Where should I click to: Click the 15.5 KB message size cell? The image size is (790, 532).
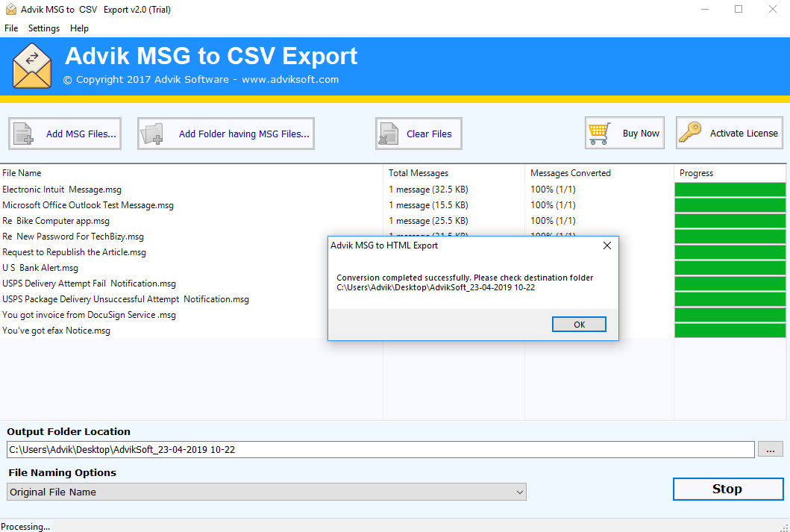coord(428,205)
